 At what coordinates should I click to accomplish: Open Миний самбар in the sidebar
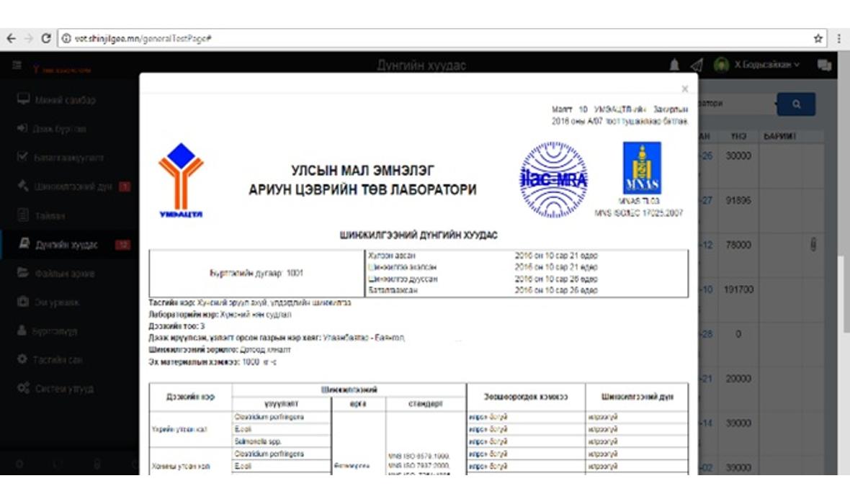click(57, 99)
